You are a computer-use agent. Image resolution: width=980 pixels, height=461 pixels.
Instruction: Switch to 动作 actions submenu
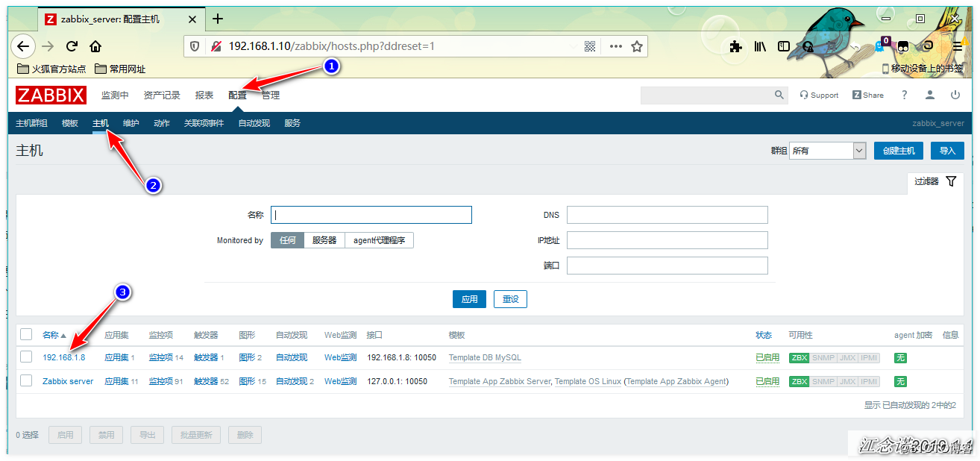pos(161,123)
